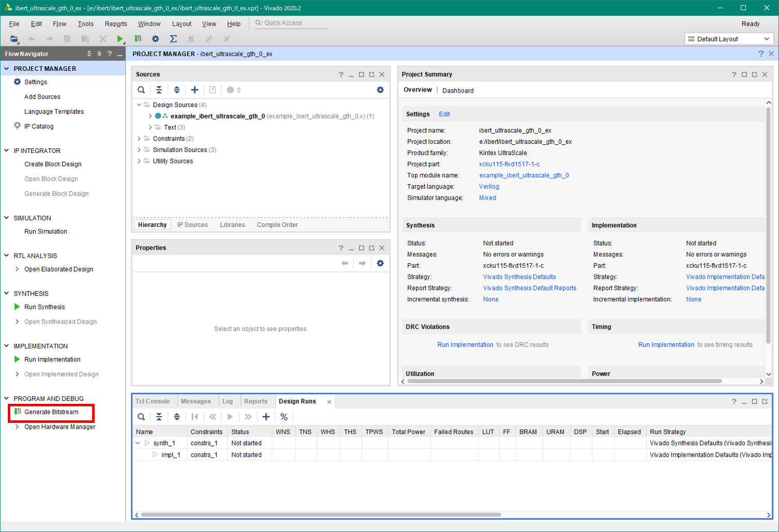Open the Reports menu
Screen dimensions: 779x532
point(116,24)
